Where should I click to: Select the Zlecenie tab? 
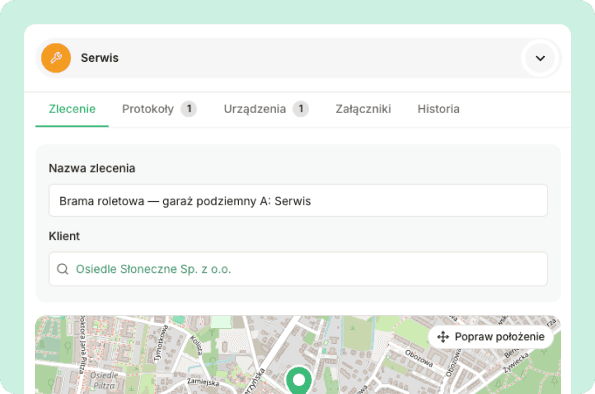tap(72, 109)
